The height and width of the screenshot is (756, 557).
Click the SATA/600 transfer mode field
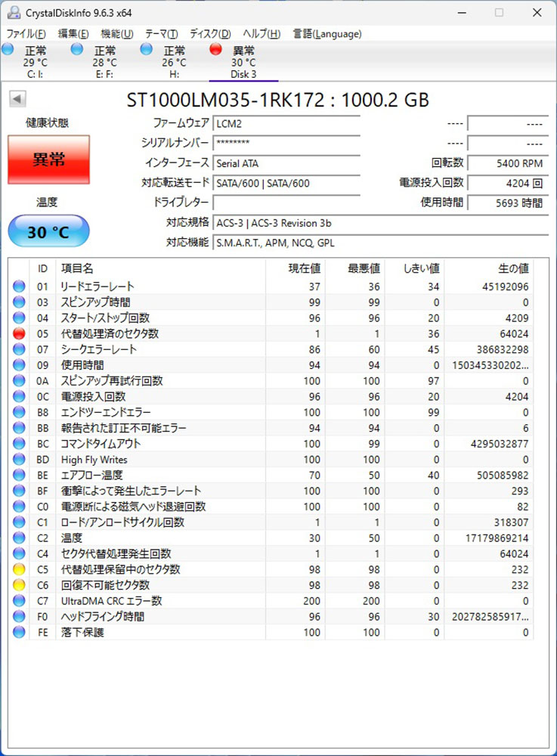pos(286,183)
